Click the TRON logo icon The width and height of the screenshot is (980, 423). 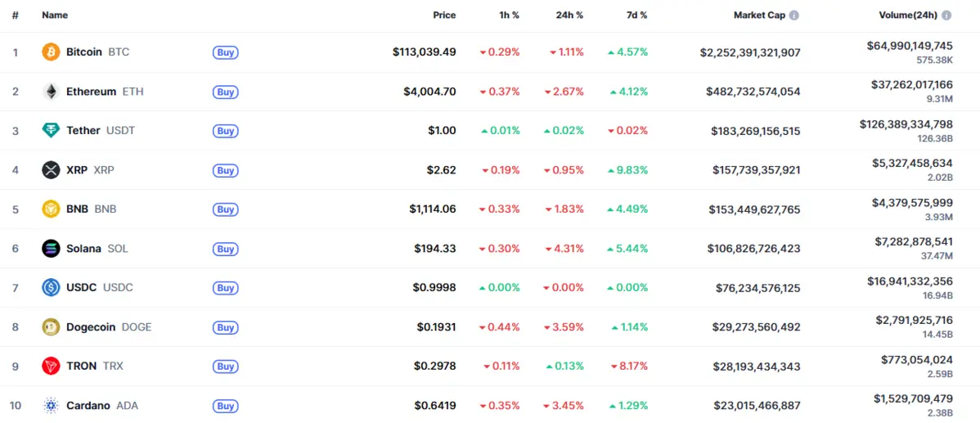click(x=51, y=367)
